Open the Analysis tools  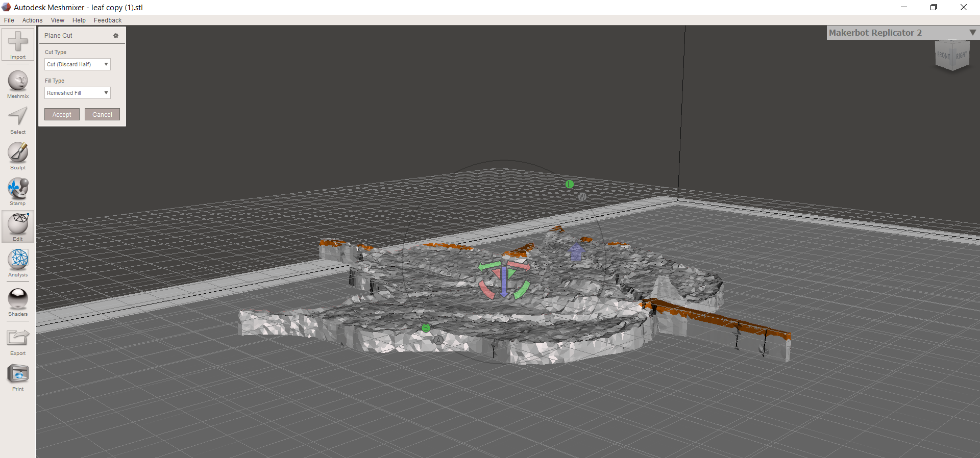pos(18,263)
